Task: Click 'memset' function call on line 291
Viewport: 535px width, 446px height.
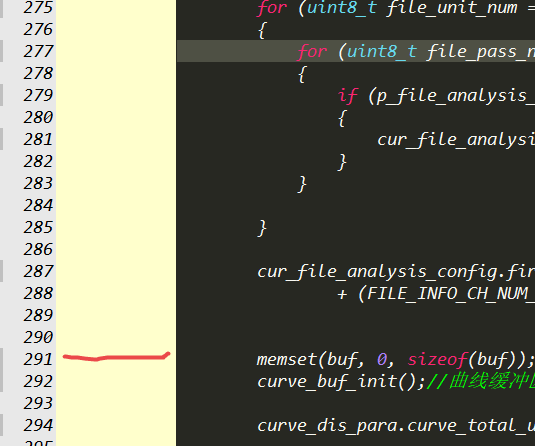Action: coord(287,360)
